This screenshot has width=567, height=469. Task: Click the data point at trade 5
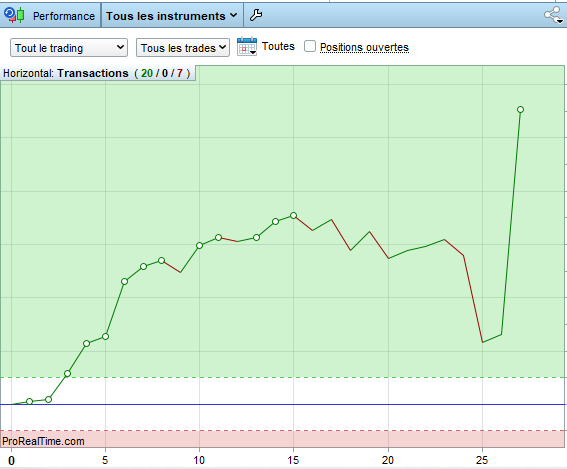pos(105,337)
